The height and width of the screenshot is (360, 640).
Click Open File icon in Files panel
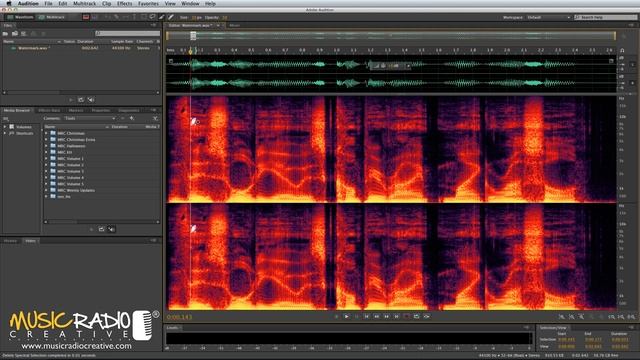[6, 33]
